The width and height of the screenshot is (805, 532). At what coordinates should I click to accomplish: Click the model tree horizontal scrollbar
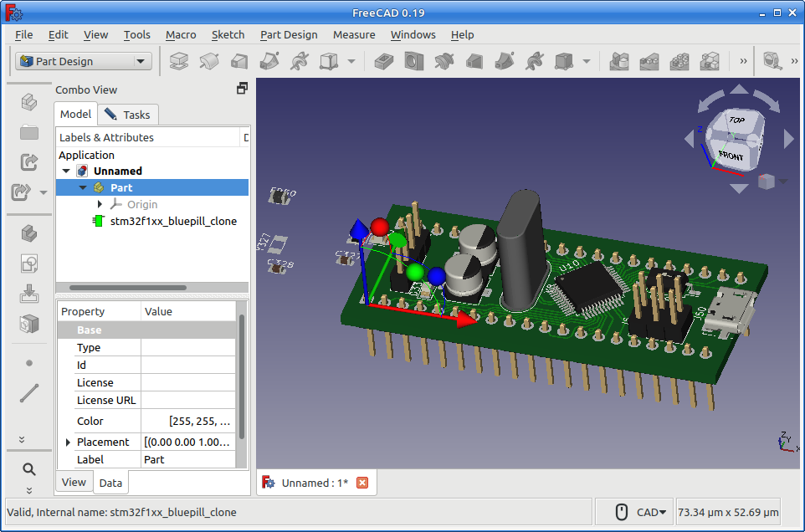pos(128,288)
